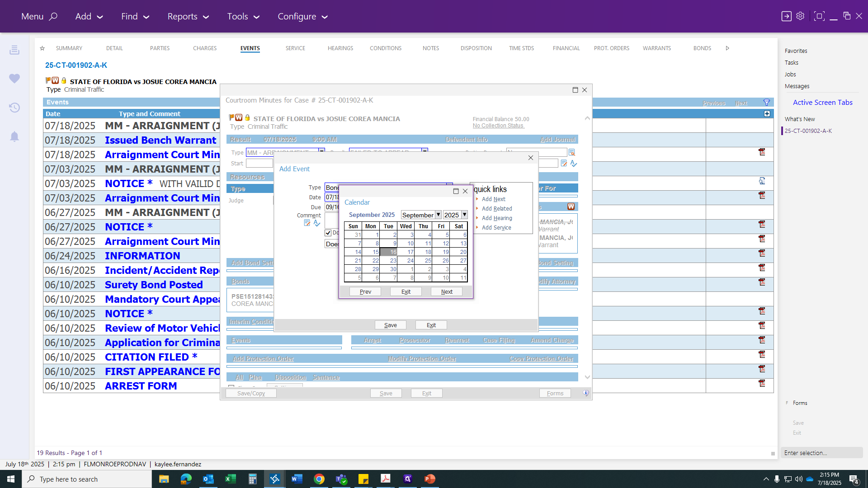
Task: Click the Events filter funnel icon
Action: pyautogui.click(x=766, y=103)
